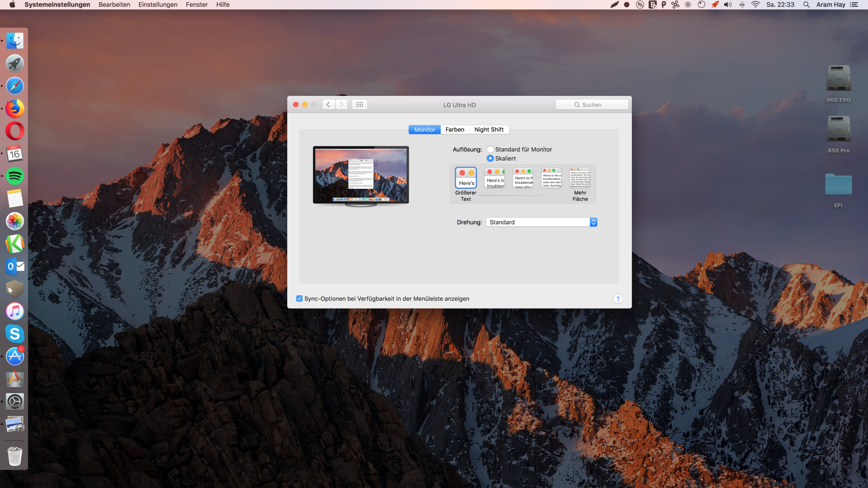Select the Skaliert resolution option
Screen dimensions: 868x488
[x=490, y=158]
